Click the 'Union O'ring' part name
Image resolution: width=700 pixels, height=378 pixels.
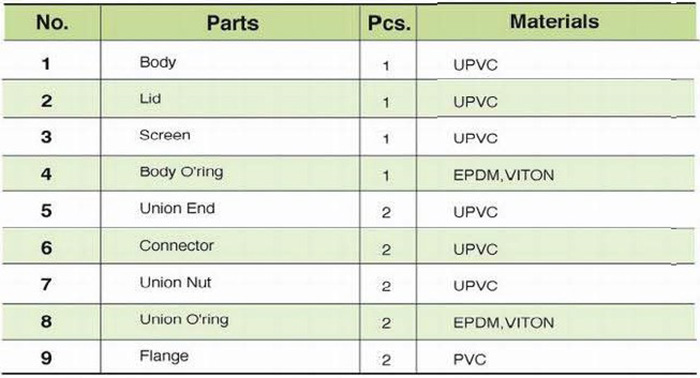coord(184,320)
